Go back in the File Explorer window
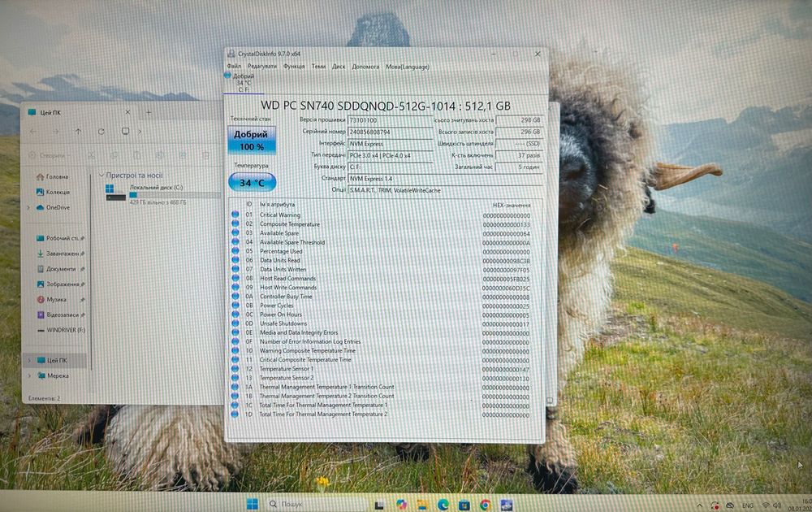The image size is (812, 512). pos(33,132)
